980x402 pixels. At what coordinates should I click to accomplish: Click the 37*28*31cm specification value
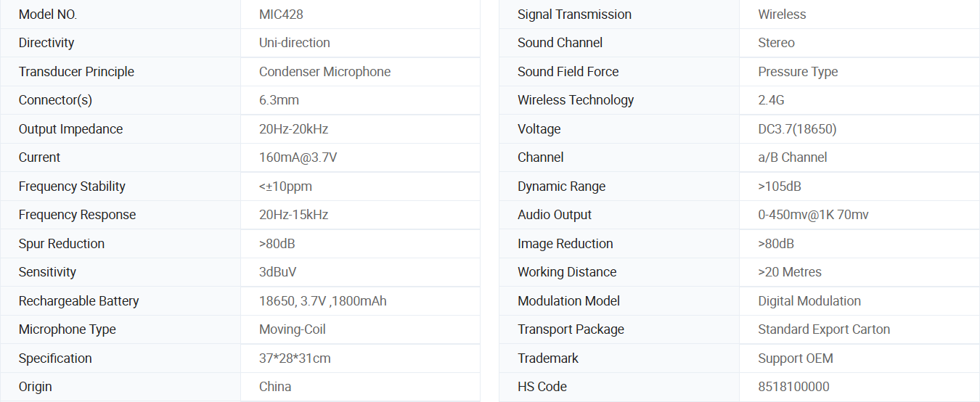[295, 358]
